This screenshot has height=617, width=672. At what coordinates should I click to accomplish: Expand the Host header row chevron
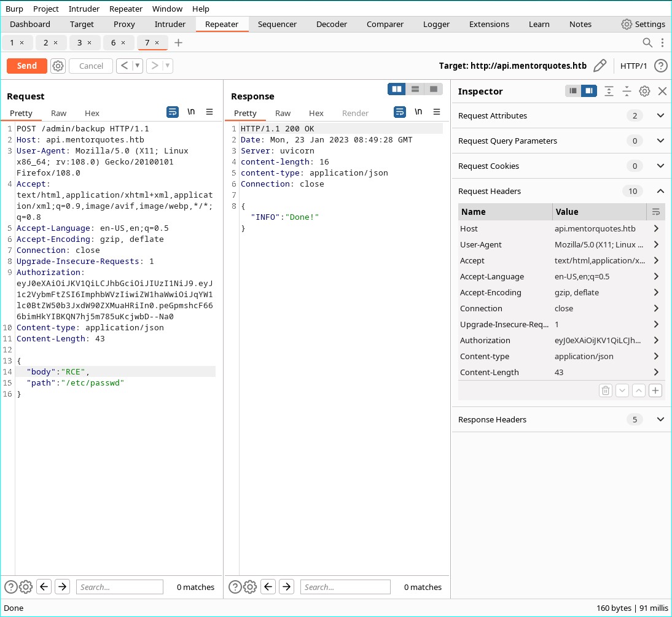(x=655, y=228)
